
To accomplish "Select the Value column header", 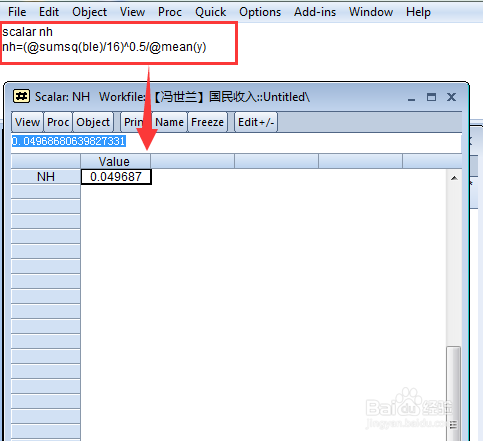I will [x=115, y=162].
